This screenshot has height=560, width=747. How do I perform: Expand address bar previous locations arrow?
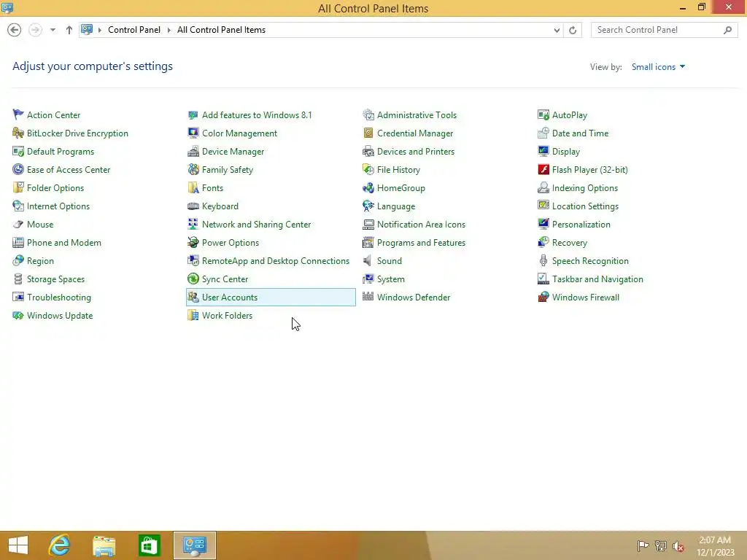coord(557,30)
